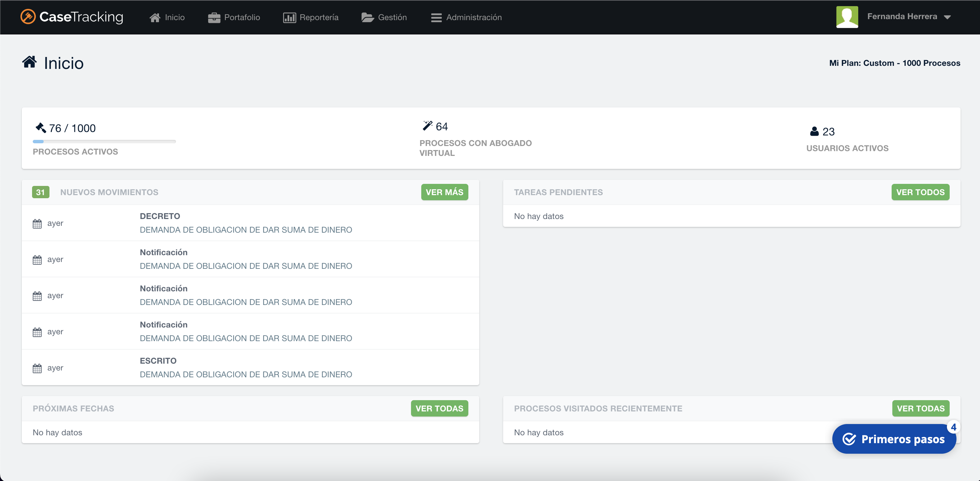Open the Portafolio menu
The height and width of the screenshot is (481, 980).
(x=234, y=17)
